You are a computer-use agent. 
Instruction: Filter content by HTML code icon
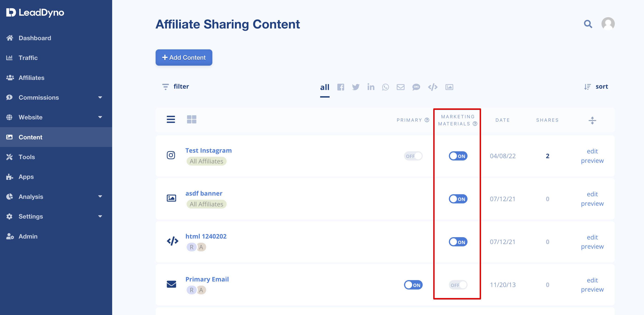pos(433,87)
